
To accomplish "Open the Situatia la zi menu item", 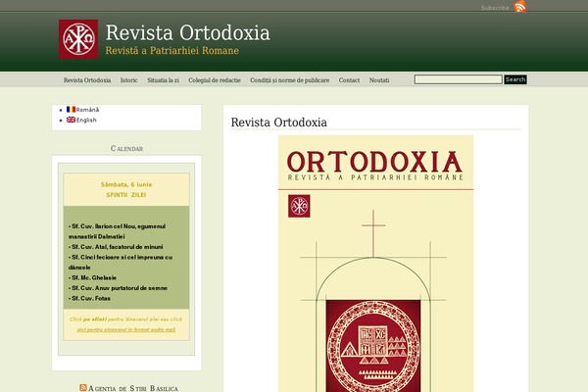I will pos(163,80).
